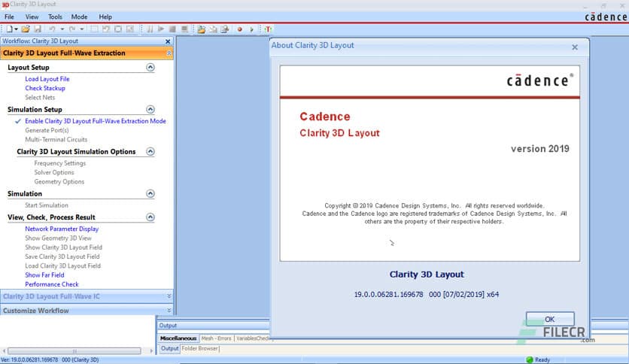Collapse View, Check, Process Result section
Screen dimensions: 629x364
(150, 217)
